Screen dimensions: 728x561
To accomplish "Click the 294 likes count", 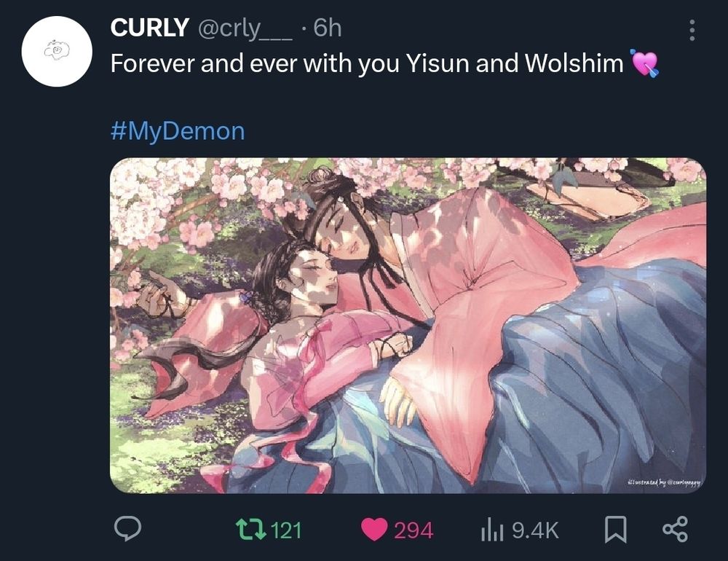I will [414, 530].
